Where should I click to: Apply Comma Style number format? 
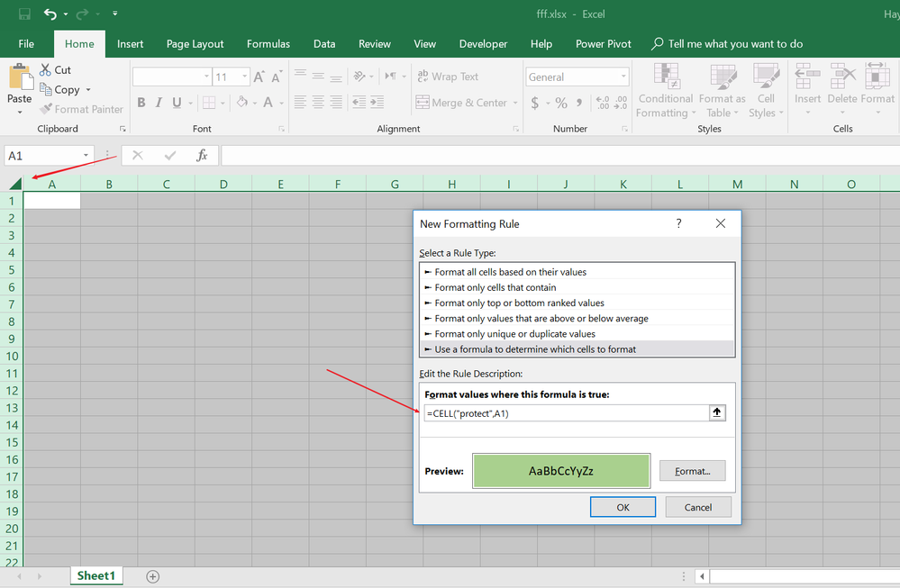(x=579, y=103)
